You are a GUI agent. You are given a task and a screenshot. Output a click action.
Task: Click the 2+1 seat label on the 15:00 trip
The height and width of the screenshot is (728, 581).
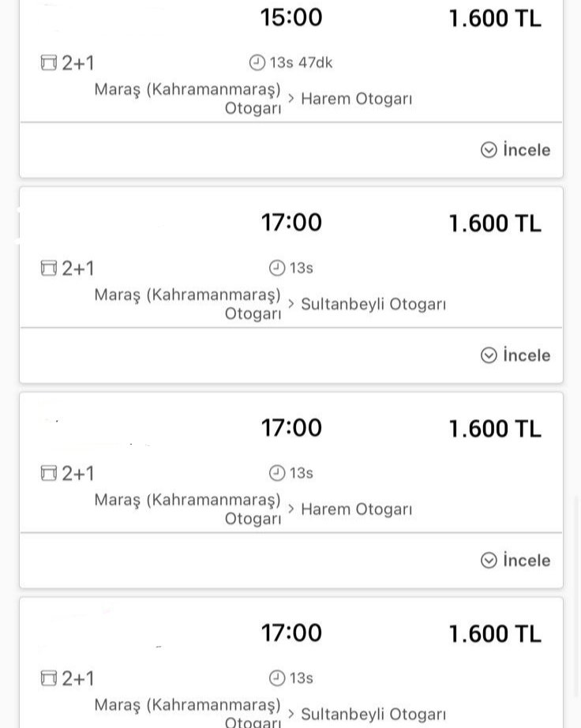click(x=77, y=62)
